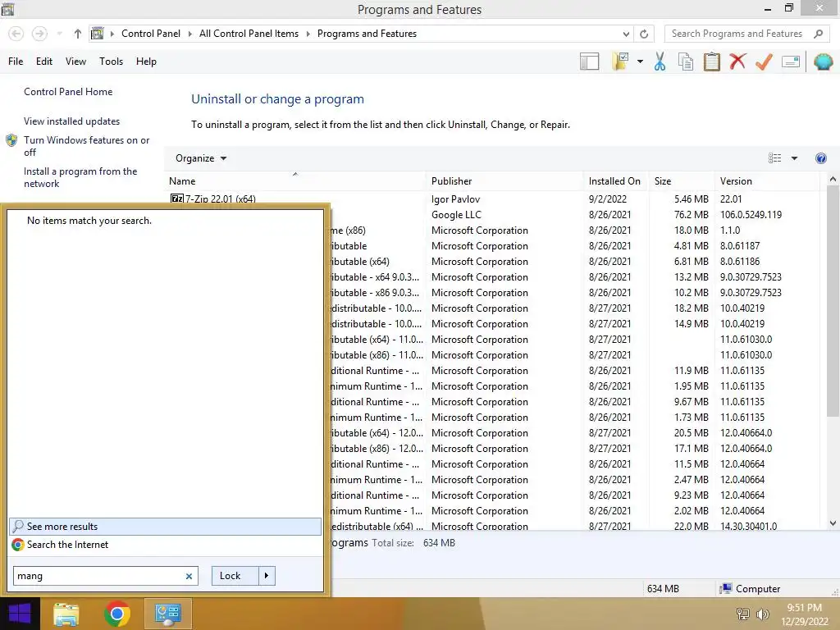Click the search magnifier icon
Viewport: 840px width, 630px height.
click(x=818, y=34)
